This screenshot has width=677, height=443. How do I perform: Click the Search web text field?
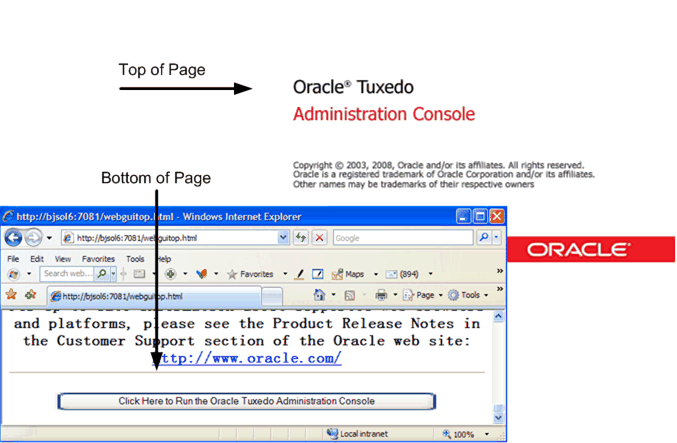tap(67, 274)
